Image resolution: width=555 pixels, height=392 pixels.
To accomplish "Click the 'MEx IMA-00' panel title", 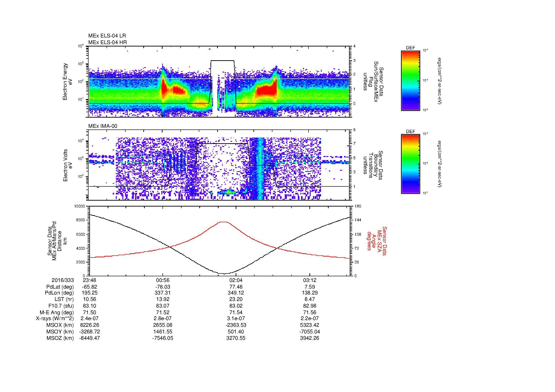I will click(103, 126).
